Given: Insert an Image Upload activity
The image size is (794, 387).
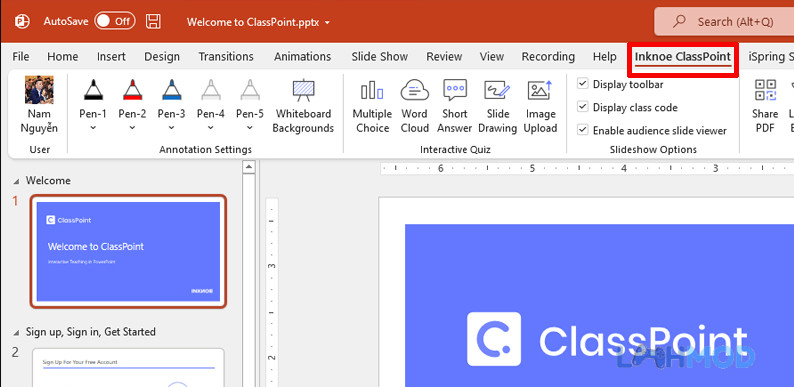Looking at the screenshot, I should pyautogui.click(x=540, y=106).
